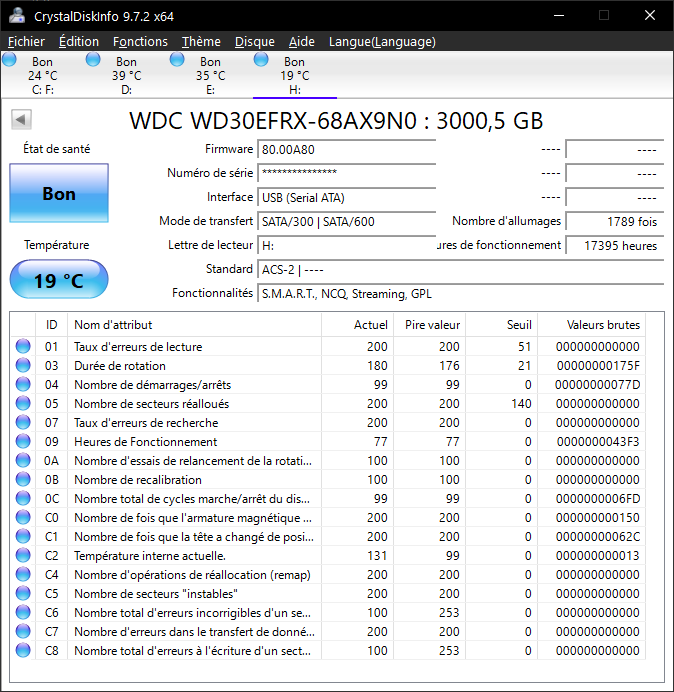Click the drive letter field H:
674x692 pixels.
pyautogui.click(x=346, y=245)
